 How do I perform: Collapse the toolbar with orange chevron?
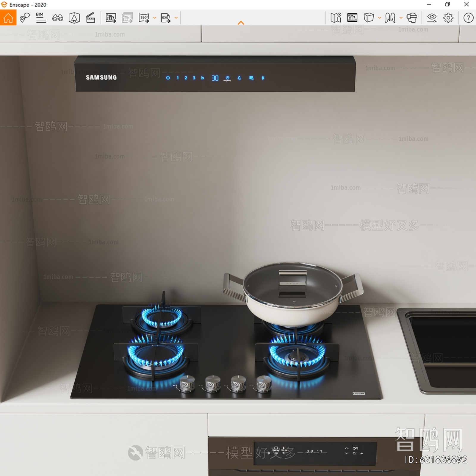[241, 23]
